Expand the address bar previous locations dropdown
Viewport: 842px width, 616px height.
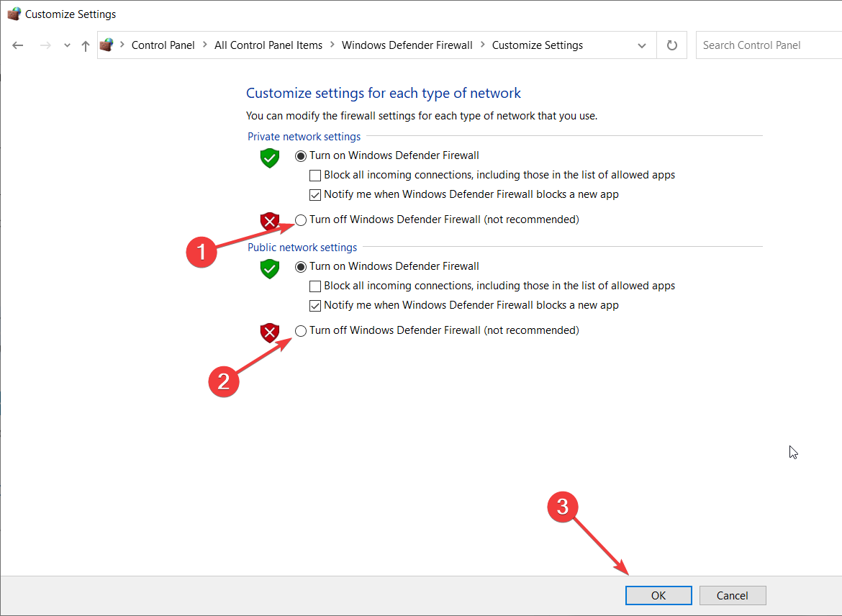pyautogui.click(x=642, y=45)
